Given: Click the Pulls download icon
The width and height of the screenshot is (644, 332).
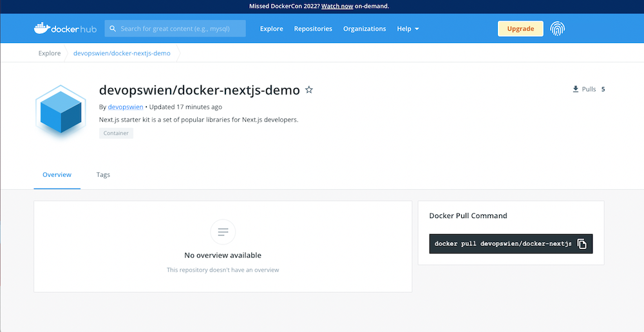Looking at the screenshot, I should [575, 89].
